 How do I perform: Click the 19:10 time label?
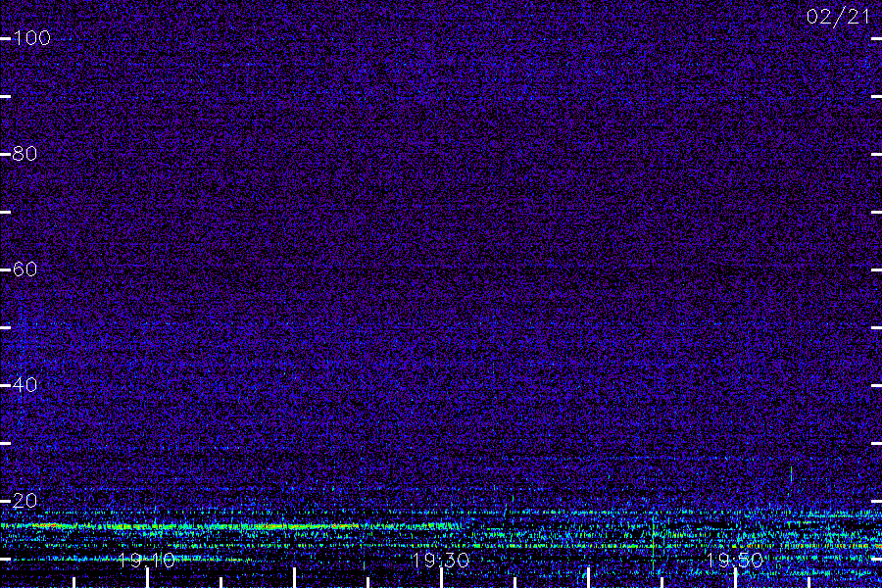click(x=147, y=560)
